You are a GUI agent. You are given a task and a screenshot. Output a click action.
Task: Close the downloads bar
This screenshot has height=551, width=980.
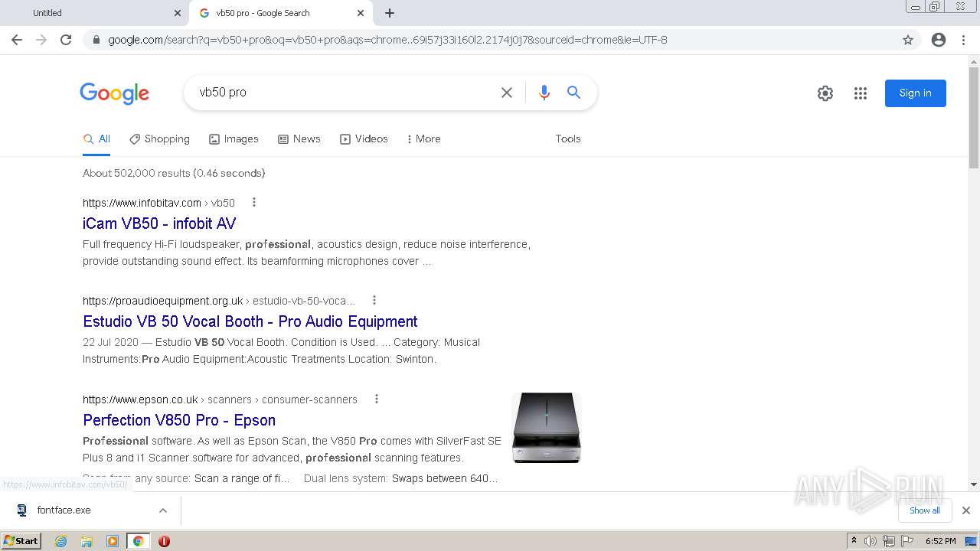pos(966,510)
